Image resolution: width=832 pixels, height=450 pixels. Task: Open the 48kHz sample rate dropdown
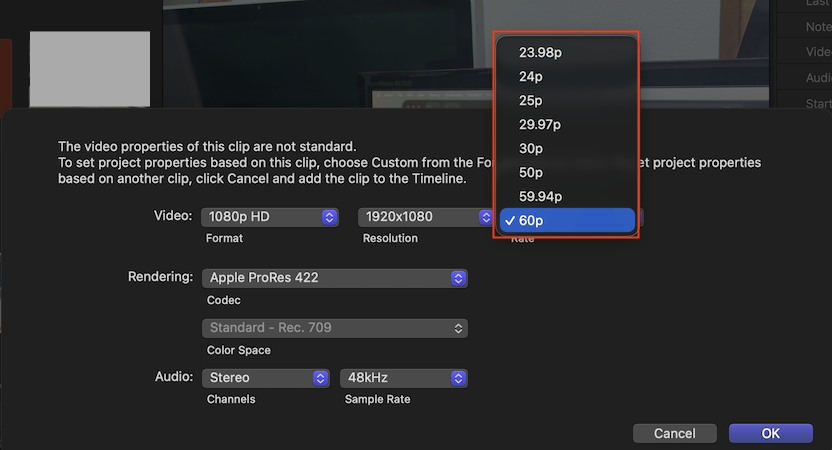pos(403,378)
